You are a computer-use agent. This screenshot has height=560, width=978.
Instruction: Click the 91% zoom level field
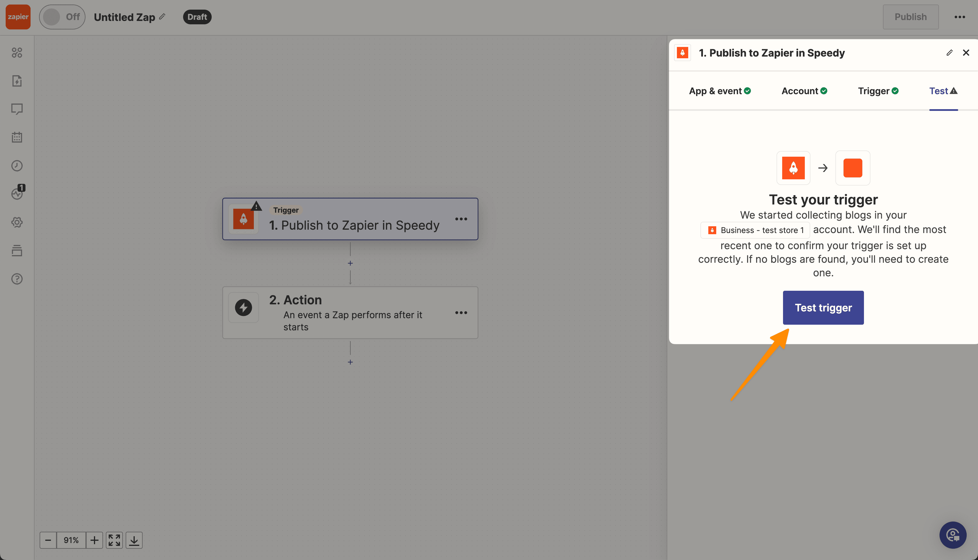pyautogui.click(x=71, y=540)
